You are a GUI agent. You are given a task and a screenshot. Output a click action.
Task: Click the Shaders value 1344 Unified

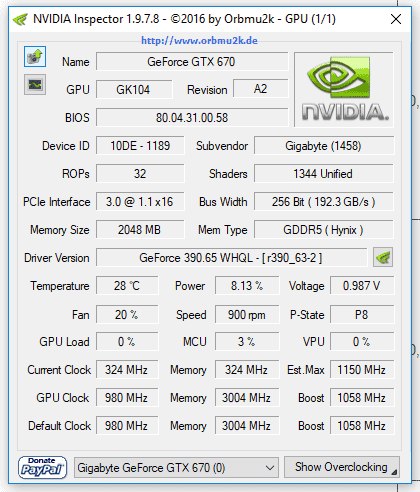(324, 174)
